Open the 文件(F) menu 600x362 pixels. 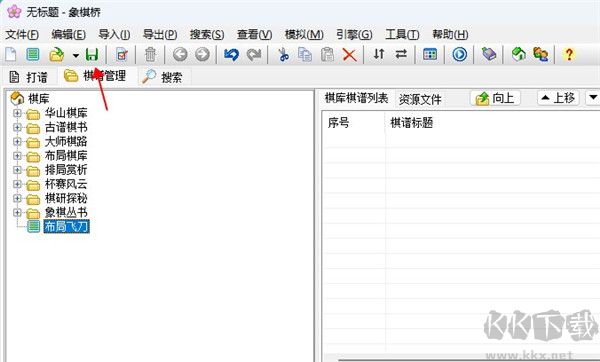[x=22, y=34]
